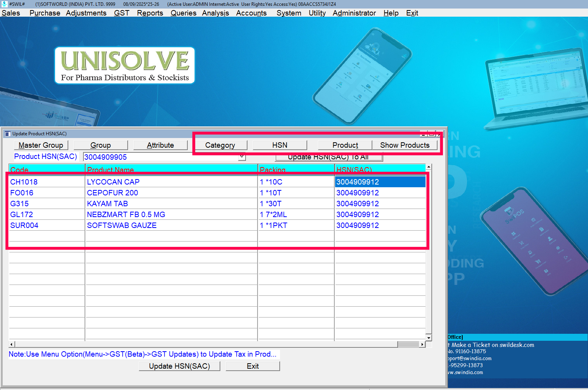The image size is (588, 390).
Task: Click the Attribute filter button
Action: pyautogui.click(x=160, y=145)
